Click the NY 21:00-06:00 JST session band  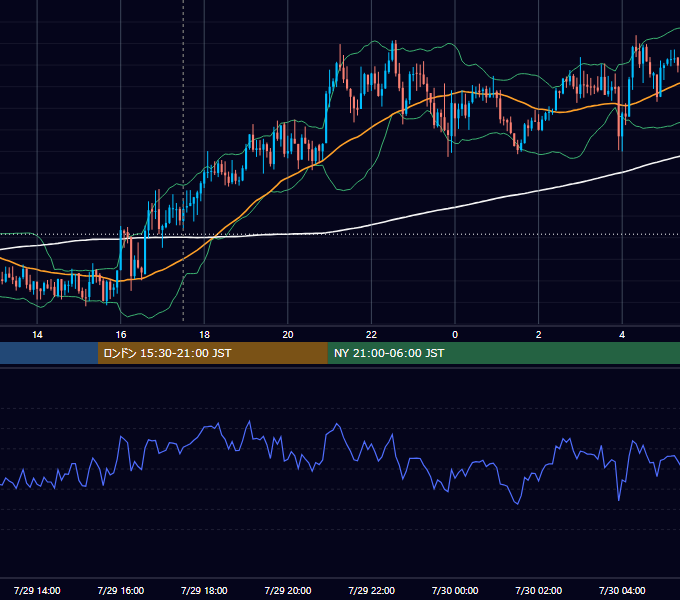click(503, 353)
